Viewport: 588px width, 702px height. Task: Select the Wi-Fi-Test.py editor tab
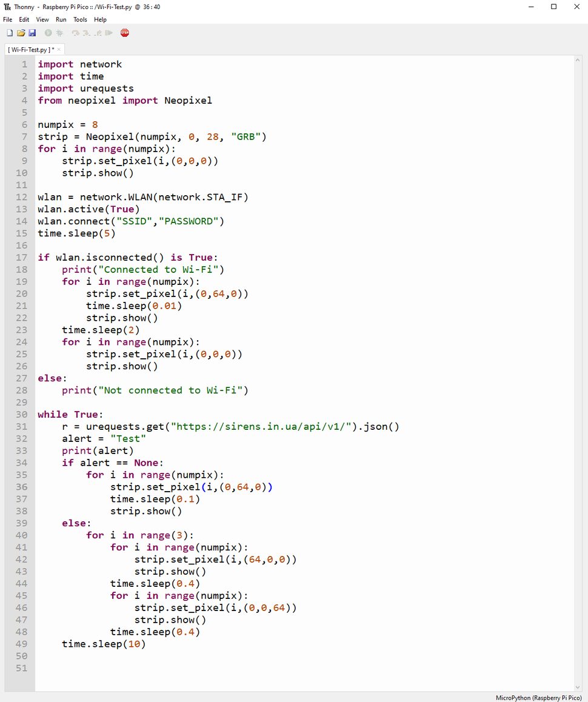[30, 50]
